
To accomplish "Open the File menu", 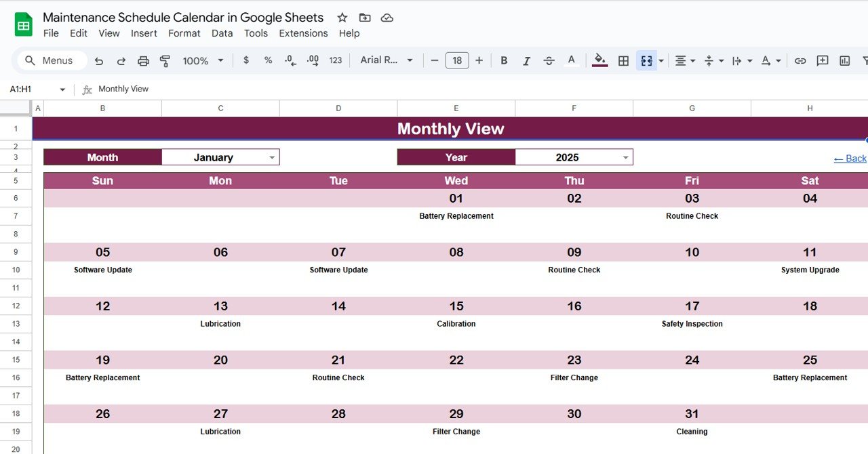I will [x=51, y=33].
